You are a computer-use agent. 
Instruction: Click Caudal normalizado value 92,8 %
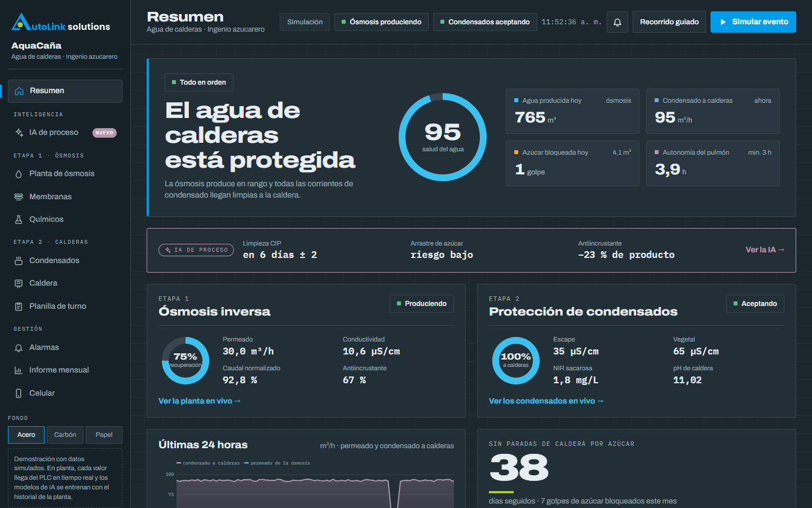coord(240,380)
